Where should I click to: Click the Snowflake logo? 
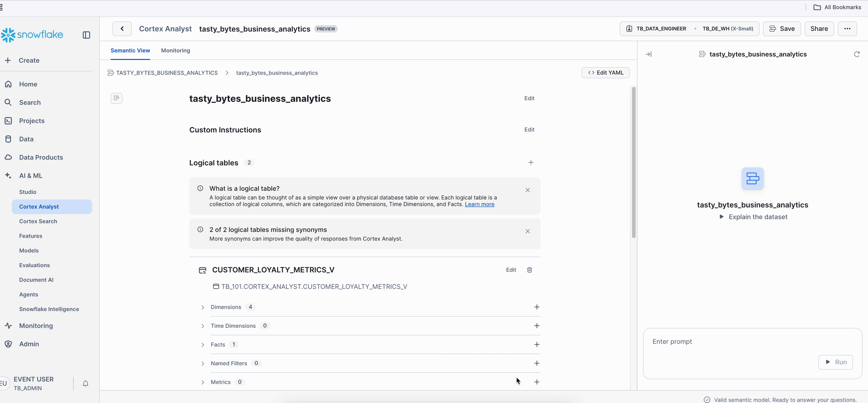point(32,35)
